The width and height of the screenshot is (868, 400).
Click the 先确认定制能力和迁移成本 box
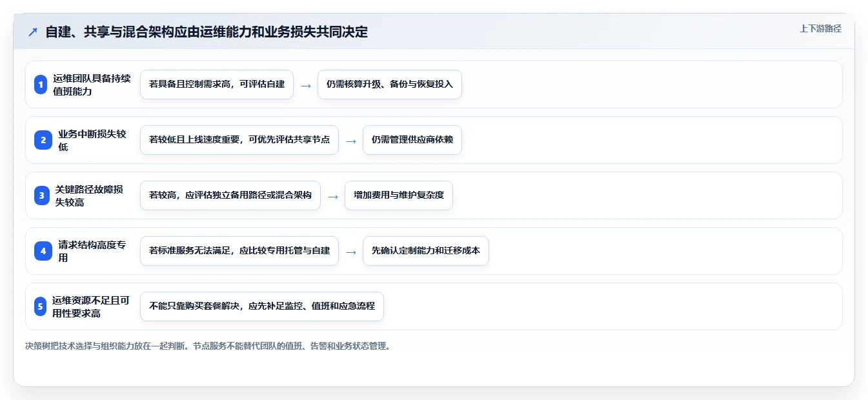(426, 251)
